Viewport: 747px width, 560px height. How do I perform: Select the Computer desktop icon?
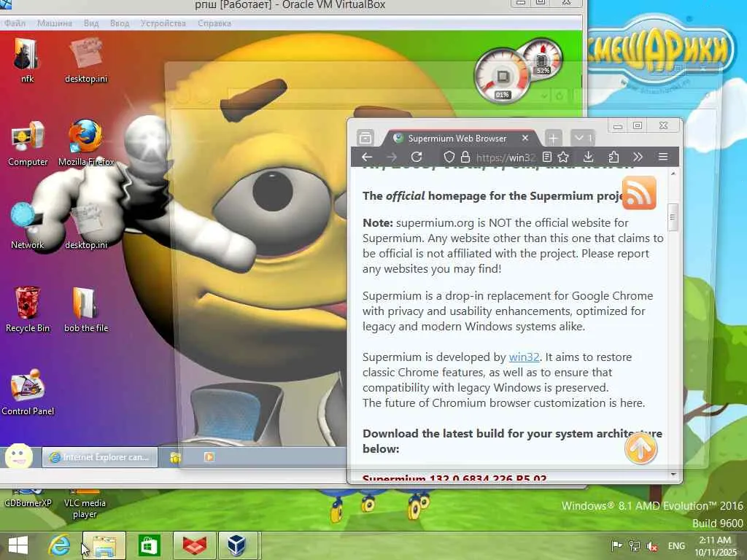(x=28, y=143)
